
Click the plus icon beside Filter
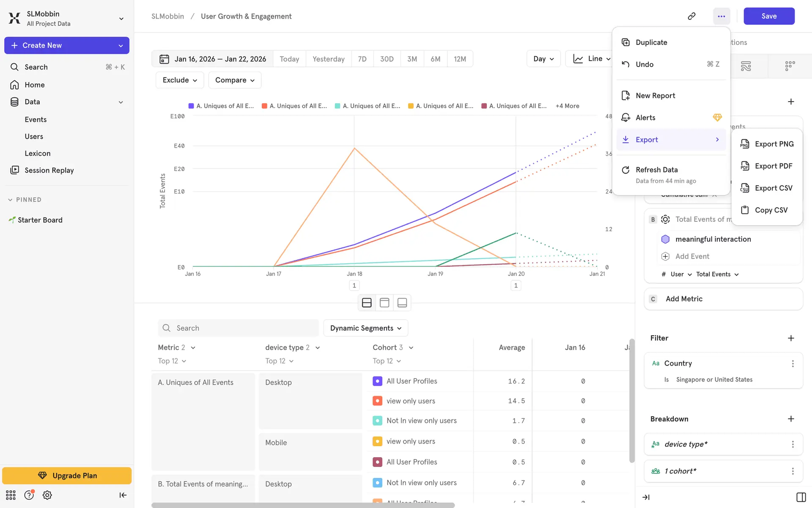pyautogui.click(x=791, y=338)
